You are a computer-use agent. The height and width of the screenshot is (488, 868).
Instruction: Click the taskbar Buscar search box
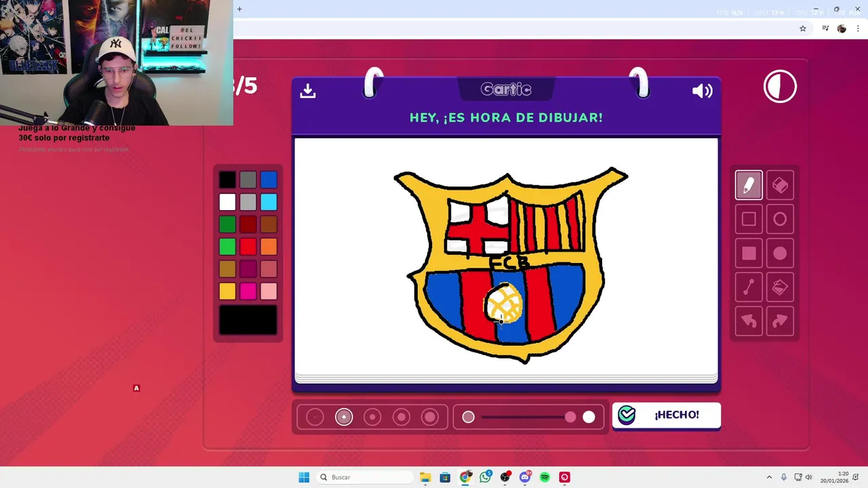tap(365, 477)
